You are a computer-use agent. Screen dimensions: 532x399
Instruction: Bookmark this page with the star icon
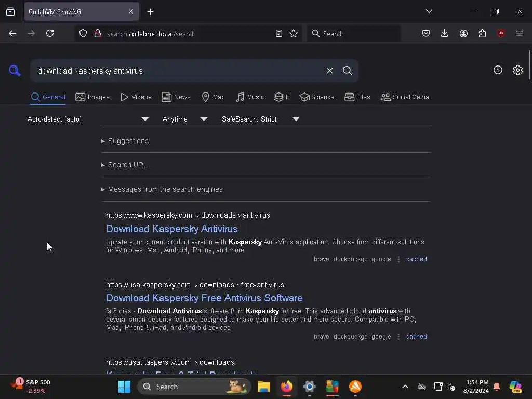coord(294,34)
